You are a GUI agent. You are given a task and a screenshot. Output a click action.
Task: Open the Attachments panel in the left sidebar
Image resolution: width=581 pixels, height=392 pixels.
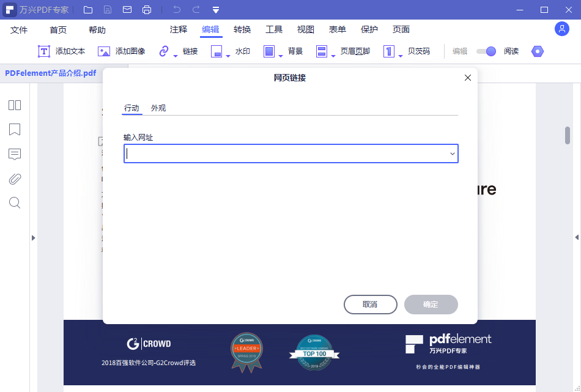pyautogui.click(x=14, y=179)
